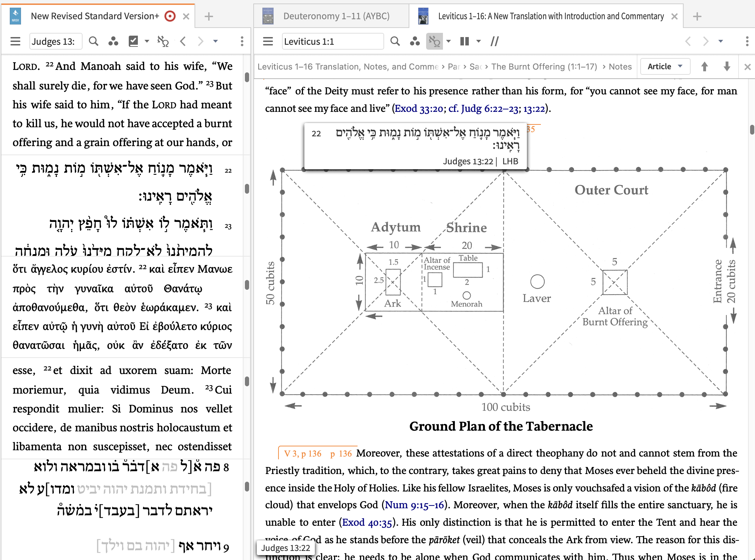This screenshot has width=755, height=560.
Task: Go back in NRSV panel history
Action: click(183, 41)
